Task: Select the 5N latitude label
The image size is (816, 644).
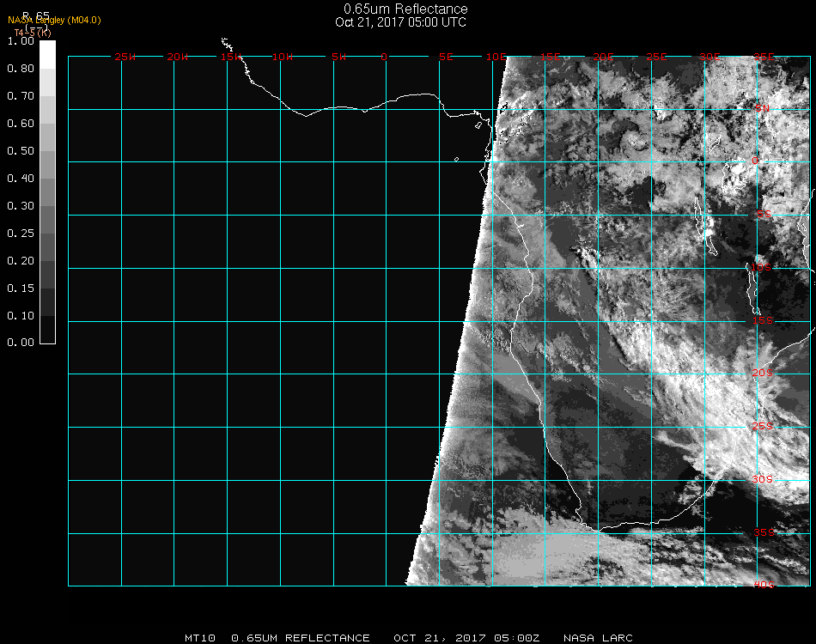Action: tap(762, 108)
